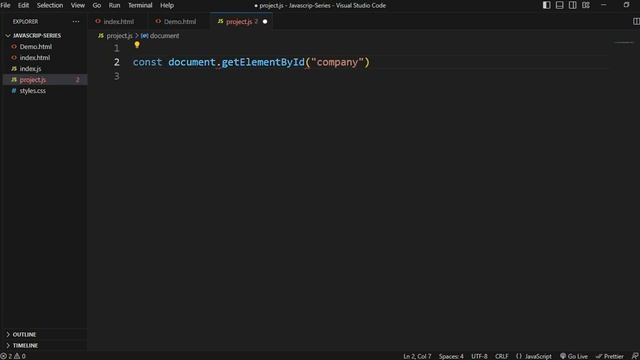Open notifications bell in status bar
This screenshot has height=360, width=640.
(x=635, y=356)
